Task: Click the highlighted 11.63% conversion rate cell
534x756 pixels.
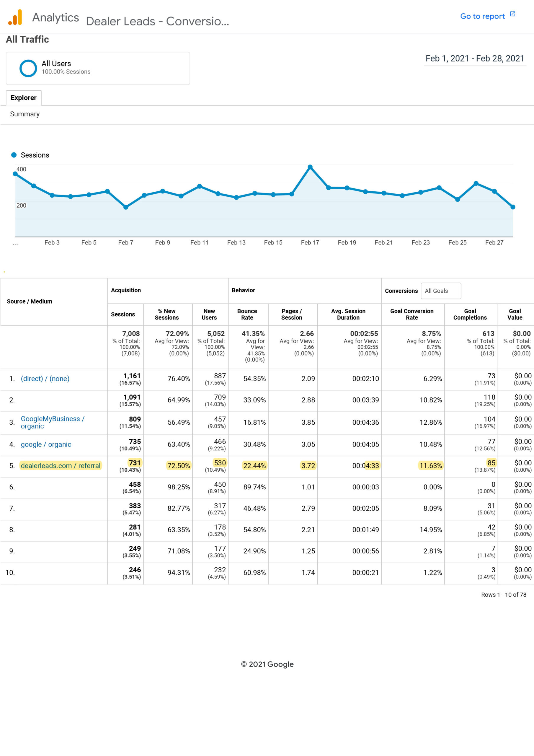Action: 430,466
